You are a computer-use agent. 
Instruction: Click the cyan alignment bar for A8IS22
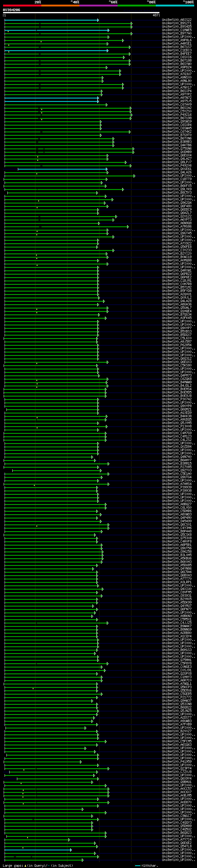coord(52,20)
